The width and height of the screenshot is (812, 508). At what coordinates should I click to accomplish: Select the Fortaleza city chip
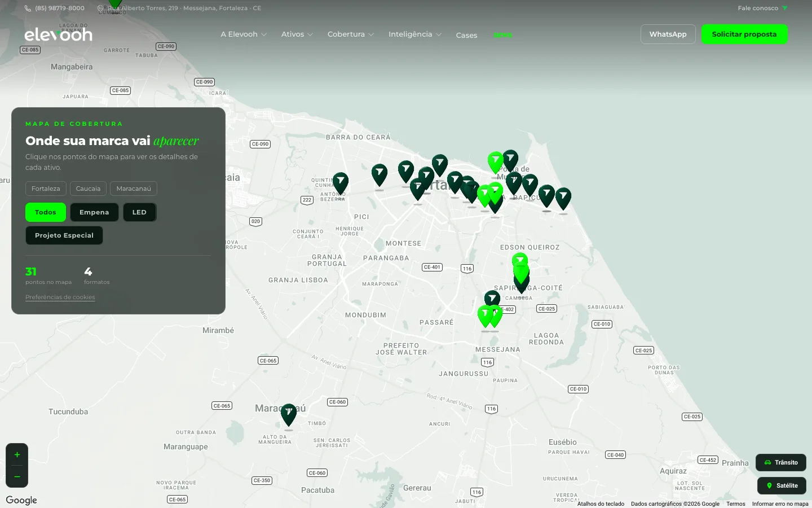(46, 189)
